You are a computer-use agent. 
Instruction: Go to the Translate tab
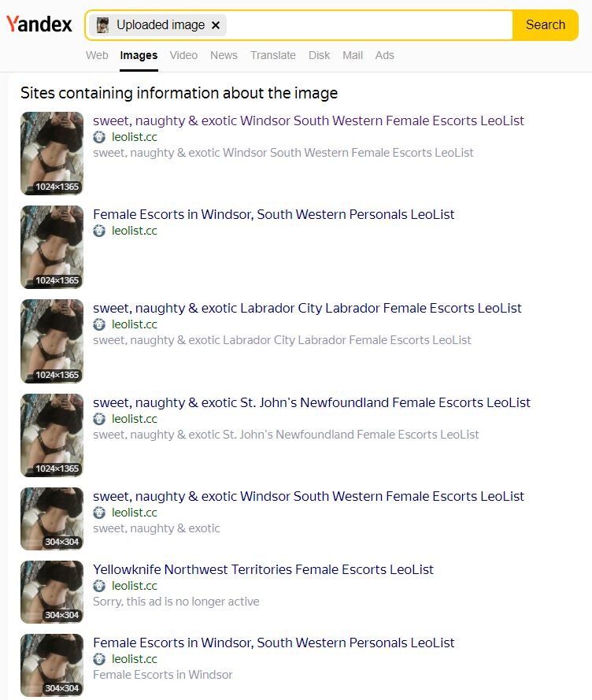273,55
